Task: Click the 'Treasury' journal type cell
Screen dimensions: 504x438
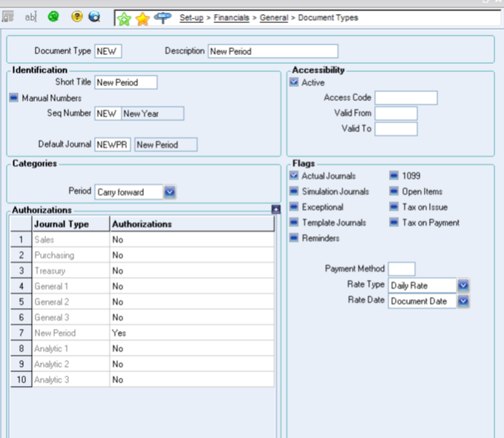Action: [71, 271]
